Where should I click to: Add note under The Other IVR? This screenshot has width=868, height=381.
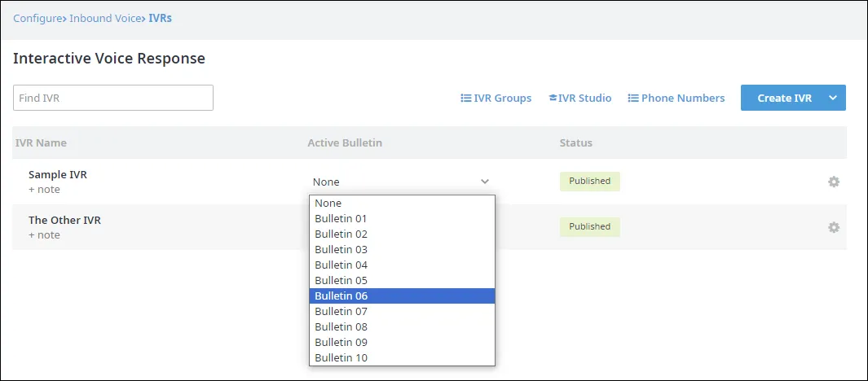44,234
